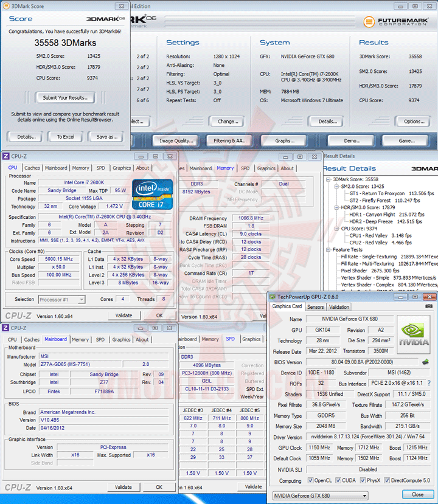This screenshot has height=504, width=438.
Task: Click the GPU-Z screenshot camera icon
Action: [428, 306]
